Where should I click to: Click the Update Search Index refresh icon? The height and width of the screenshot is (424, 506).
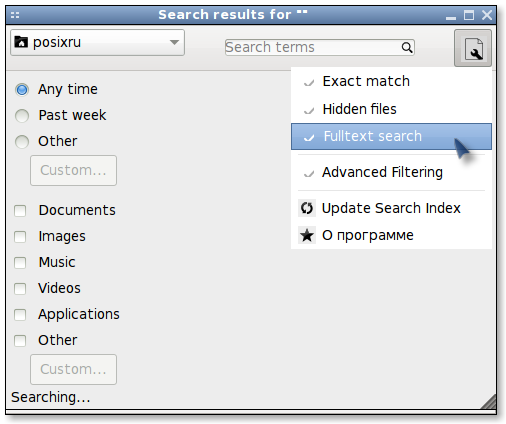[307, 208]
